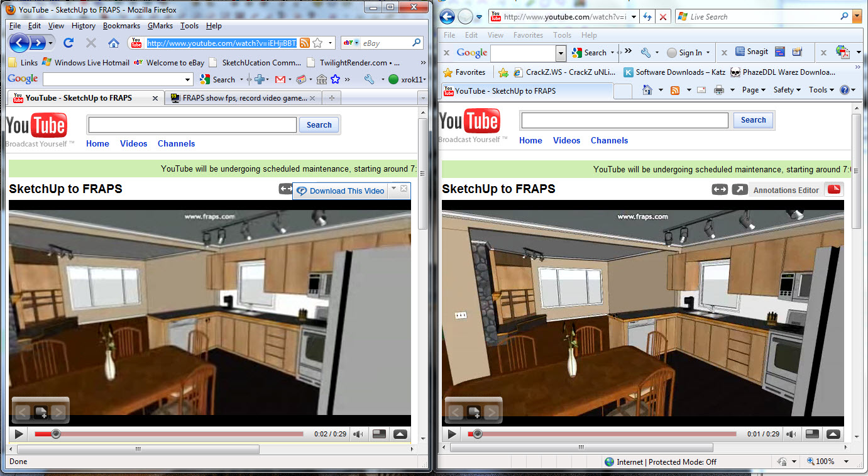Open Google toolbar search box dropdown in Firefox
The image size is (868, 476).
(x=188, y=79)
